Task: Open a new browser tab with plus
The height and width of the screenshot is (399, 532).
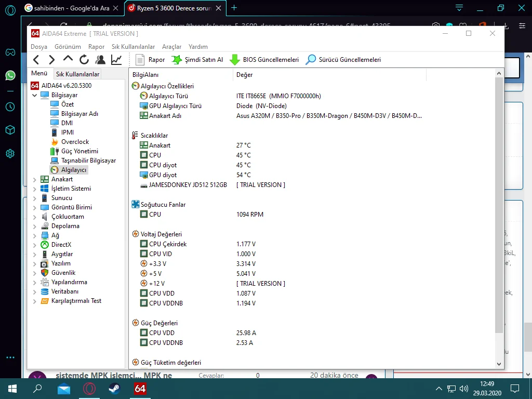Action: (x=234, y=8)
